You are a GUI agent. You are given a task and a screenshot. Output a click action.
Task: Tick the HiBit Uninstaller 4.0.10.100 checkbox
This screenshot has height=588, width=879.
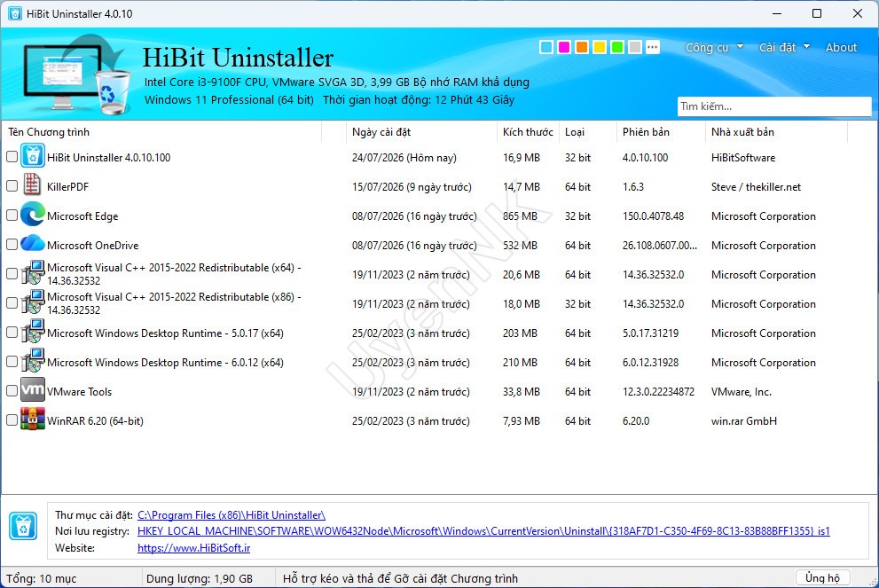tap(12, 157)
